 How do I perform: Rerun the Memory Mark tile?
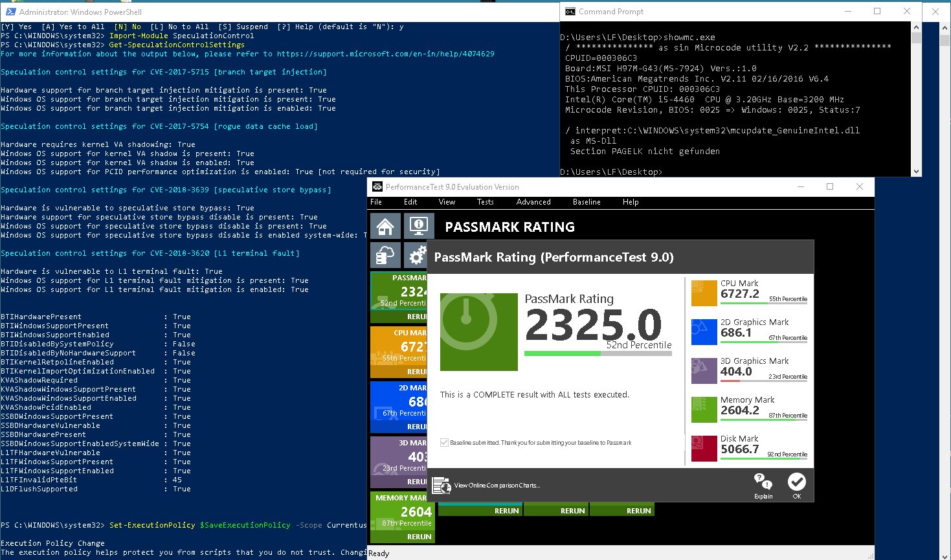click(x=420, y=537)
